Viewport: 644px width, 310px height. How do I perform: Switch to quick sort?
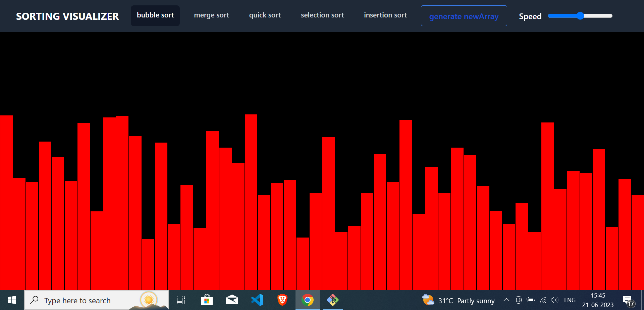tap(265, 15)
